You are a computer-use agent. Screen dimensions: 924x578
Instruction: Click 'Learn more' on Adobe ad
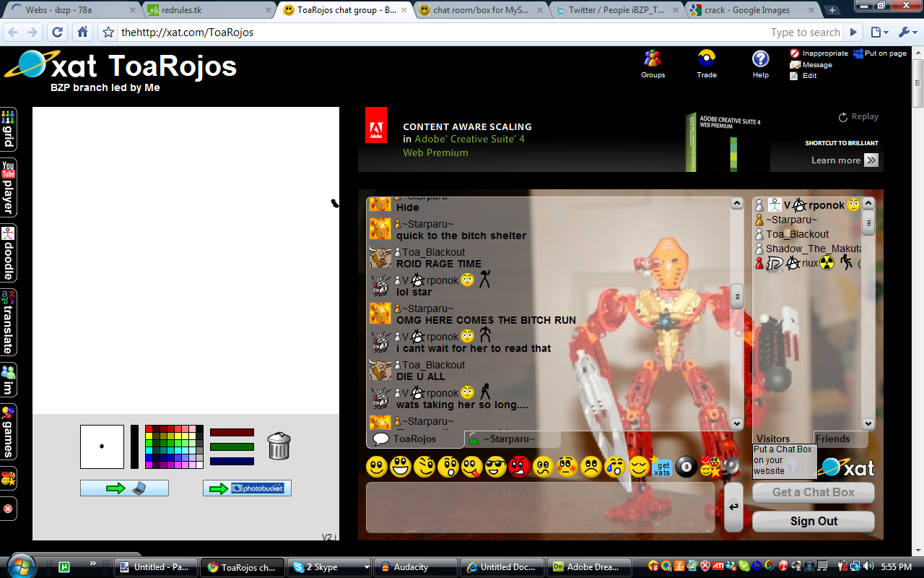(845, 160)
